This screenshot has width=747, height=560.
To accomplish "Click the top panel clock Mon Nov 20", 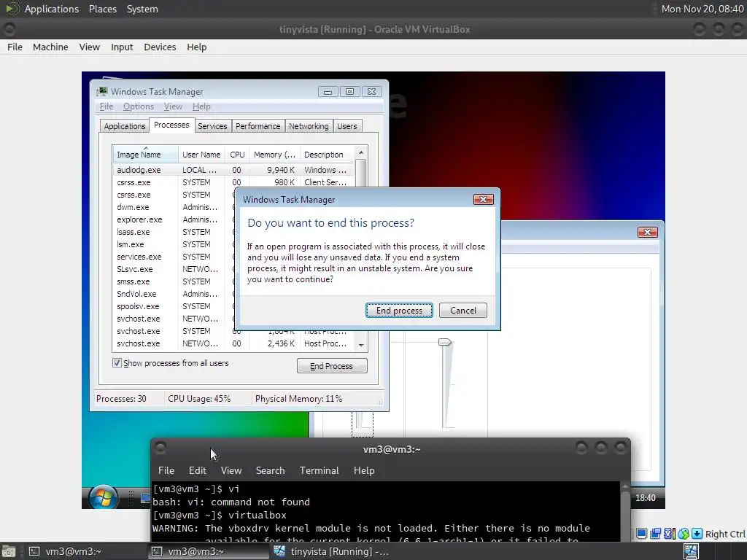I will [703, 9].
